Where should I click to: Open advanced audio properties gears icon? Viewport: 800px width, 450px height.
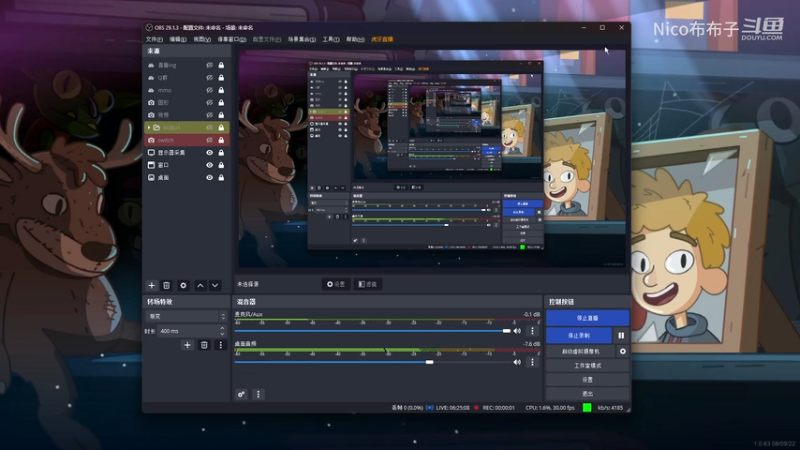241,394
